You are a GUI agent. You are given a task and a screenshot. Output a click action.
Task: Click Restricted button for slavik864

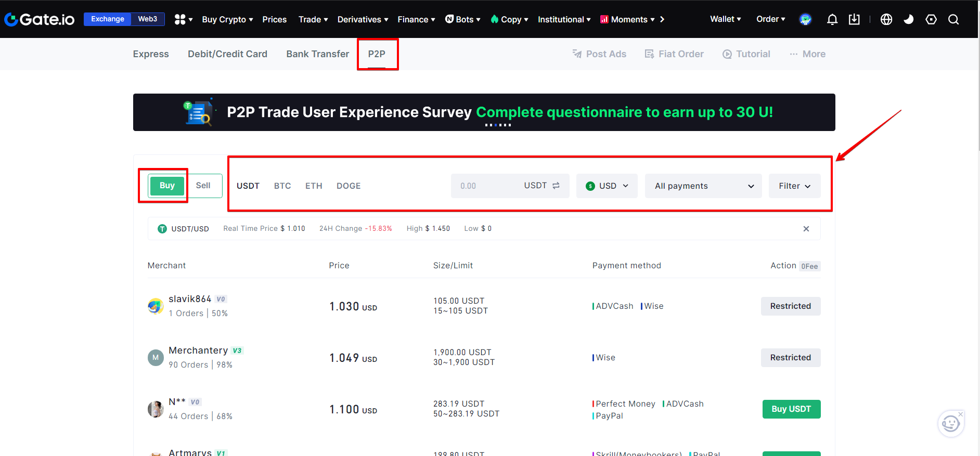point(791,306)
